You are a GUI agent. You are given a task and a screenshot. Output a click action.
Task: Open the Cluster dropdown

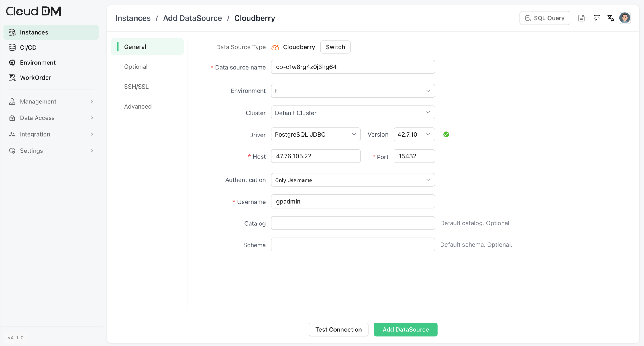353,113
